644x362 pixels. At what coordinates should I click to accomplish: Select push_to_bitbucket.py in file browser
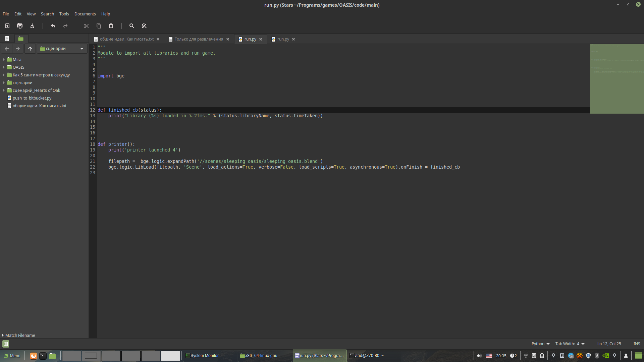pyautogui.click(x=32, y=98)
